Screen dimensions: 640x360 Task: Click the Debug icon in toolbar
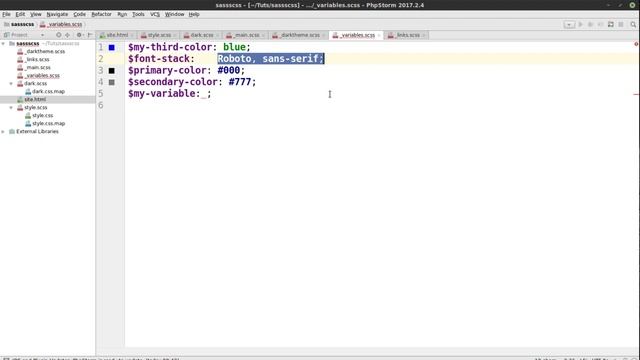590,24
